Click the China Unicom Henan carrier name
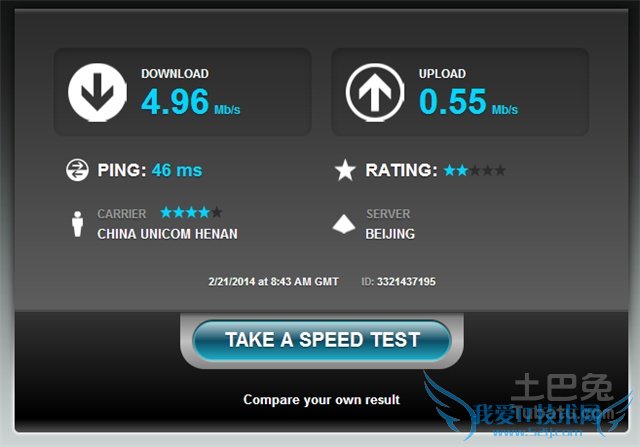Screen dimensions: 640x447 [x=167, y=234]
